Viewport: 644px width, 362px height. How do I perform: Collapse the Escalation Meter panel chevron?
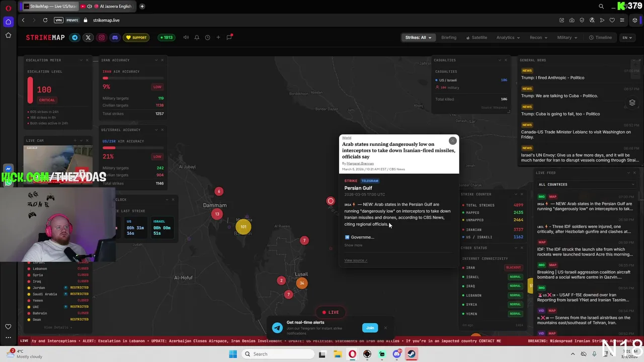tap(81, 60)
